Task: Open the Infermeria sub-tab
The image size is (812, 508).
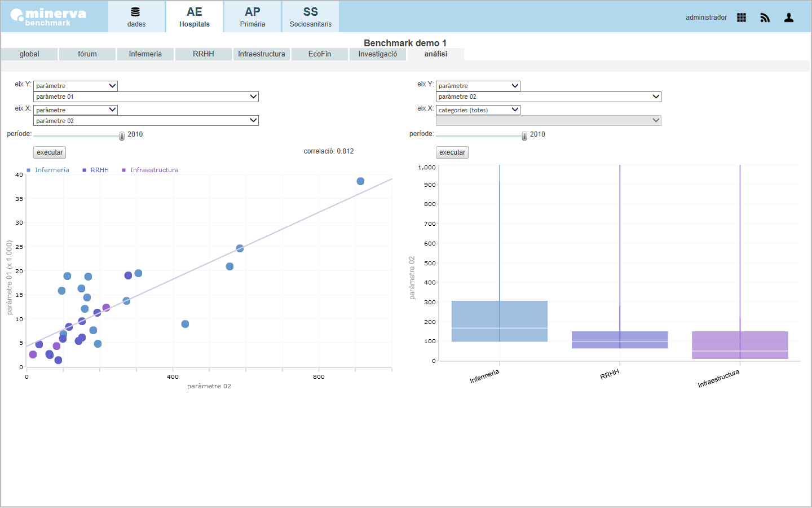Action: coord(145,54)
